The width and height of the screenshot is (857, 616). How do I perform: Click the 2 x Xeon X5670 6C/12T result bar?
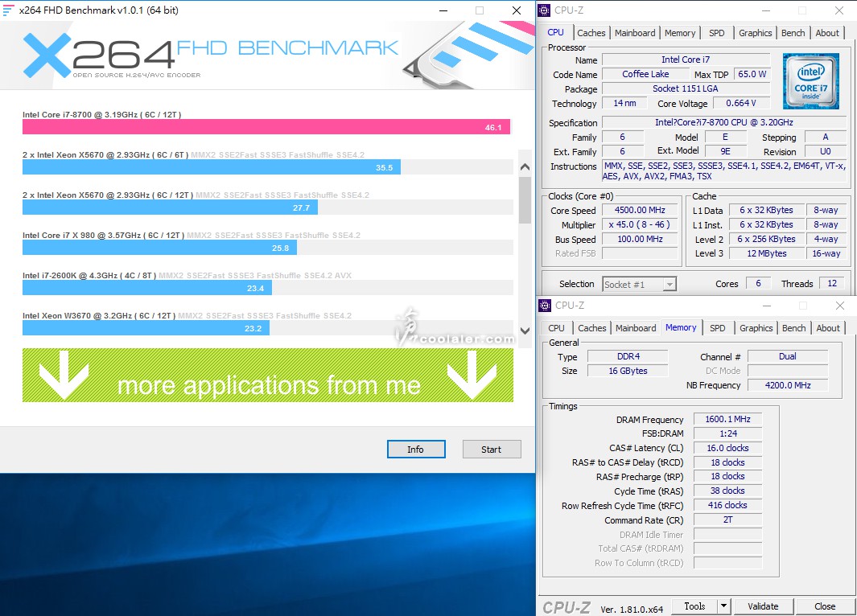(170, 207)
